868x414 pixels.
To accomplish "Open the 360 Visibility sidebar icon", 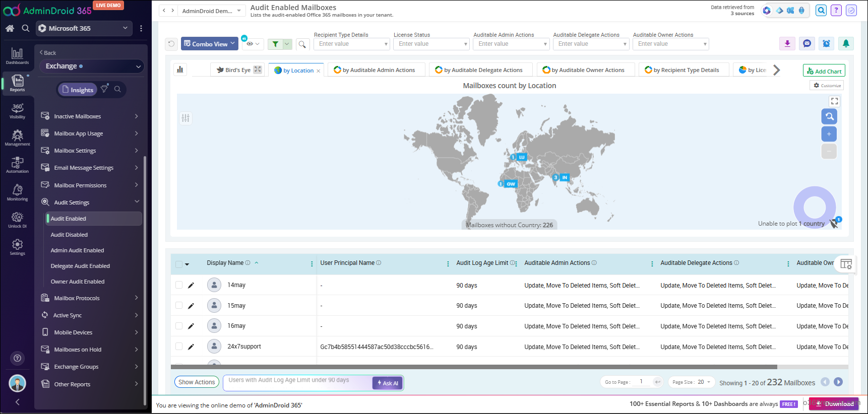I will (17, 111).
